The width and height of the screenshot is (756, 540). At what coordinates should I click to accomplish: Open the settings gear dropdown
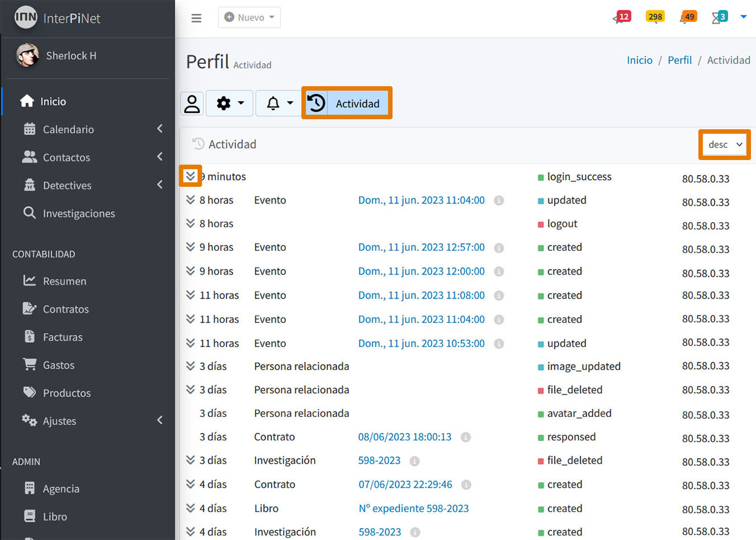(x=229, y=104)
